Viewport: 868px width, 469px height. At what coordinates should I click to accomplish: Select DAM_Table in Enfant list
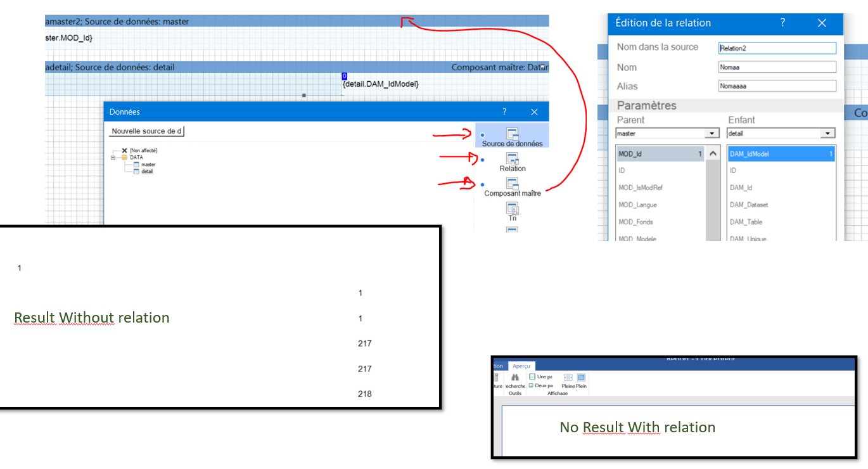pos(781,222)
